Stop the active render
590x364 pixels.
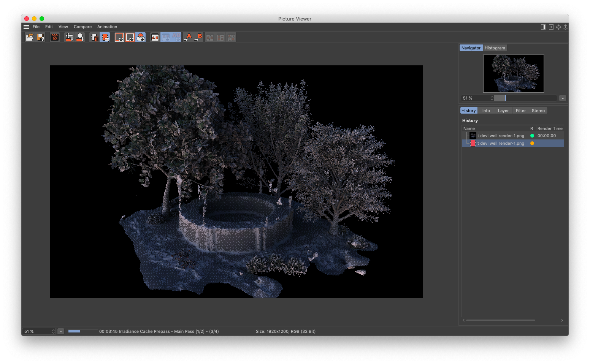point(54,37)
